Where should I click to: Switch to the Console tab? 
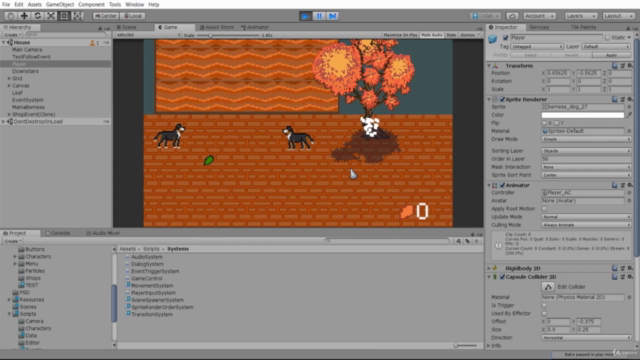[58, 233]
